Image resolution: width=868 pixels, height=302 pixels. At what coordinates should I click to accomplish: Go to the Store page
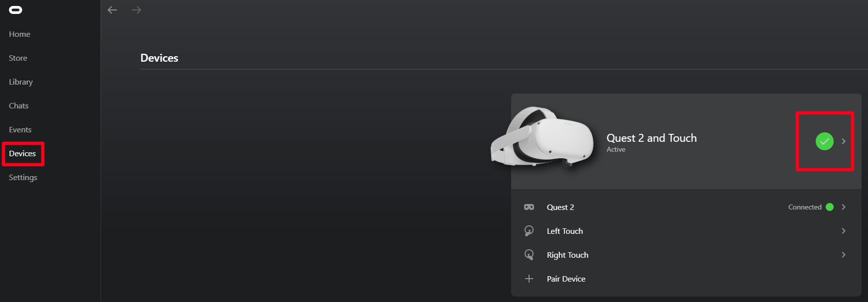18,58
